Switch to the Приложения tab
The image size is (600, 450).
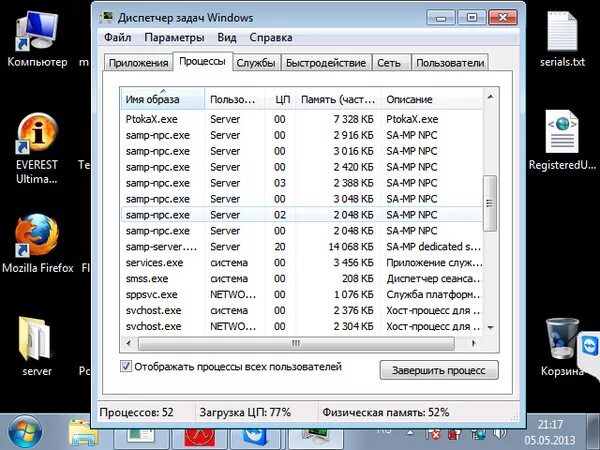pyautogui.click(x=138, y=63)
